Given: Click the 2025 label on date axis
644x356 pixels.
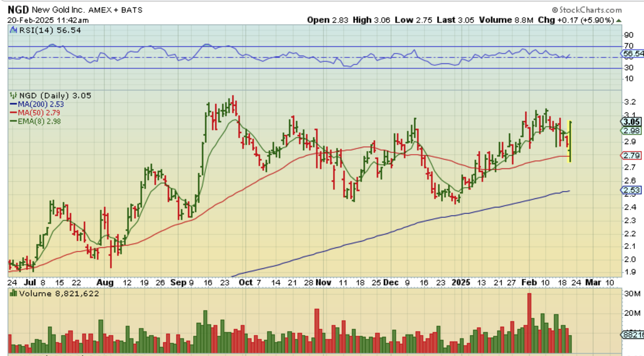Looking at the screenshot, I should tap(460, 283).
